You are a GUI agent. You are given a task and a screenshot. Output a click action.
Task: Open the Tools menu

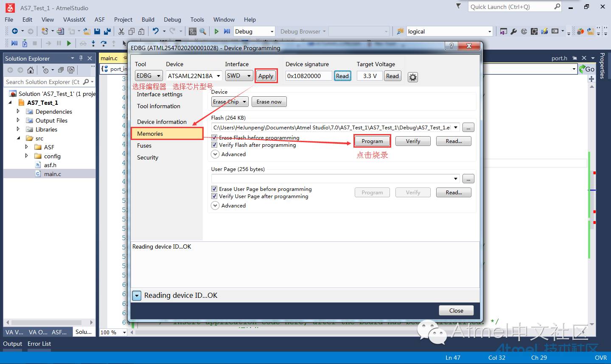[x=197, y=20]
